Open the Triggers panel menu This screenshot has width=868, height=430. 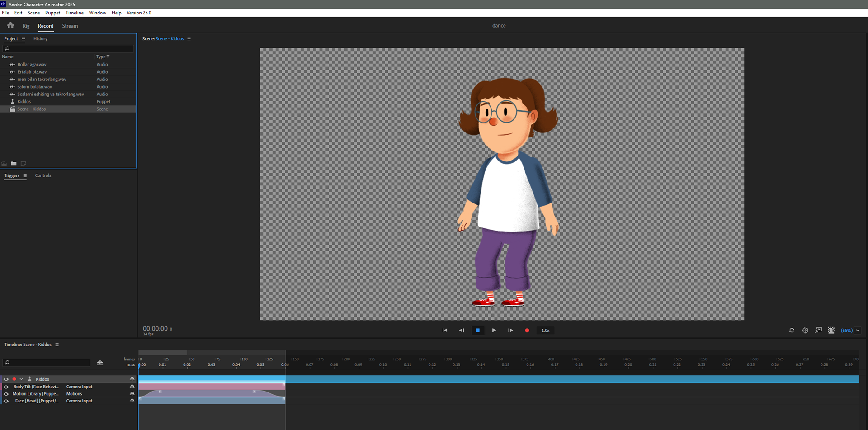[25, 175]
